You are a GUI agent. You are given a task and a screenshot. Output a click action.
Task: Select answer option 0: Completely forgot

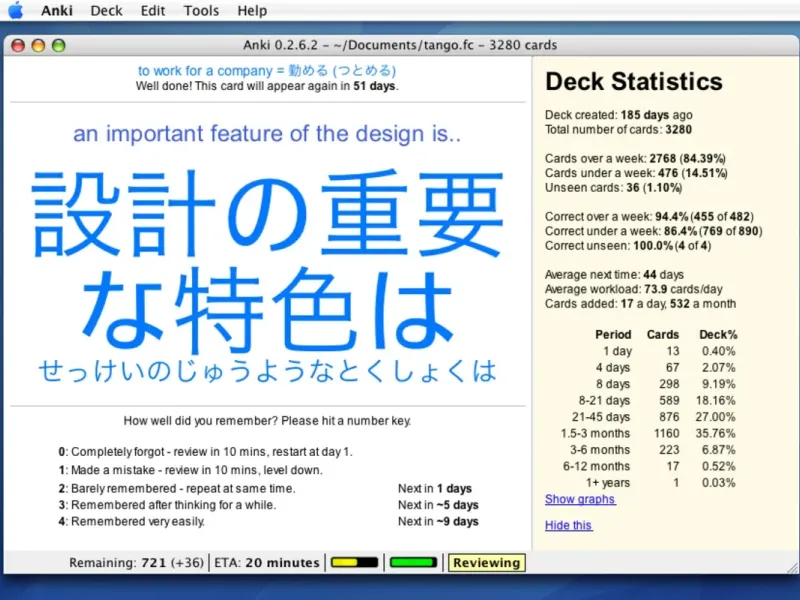[x=205, y=452]
